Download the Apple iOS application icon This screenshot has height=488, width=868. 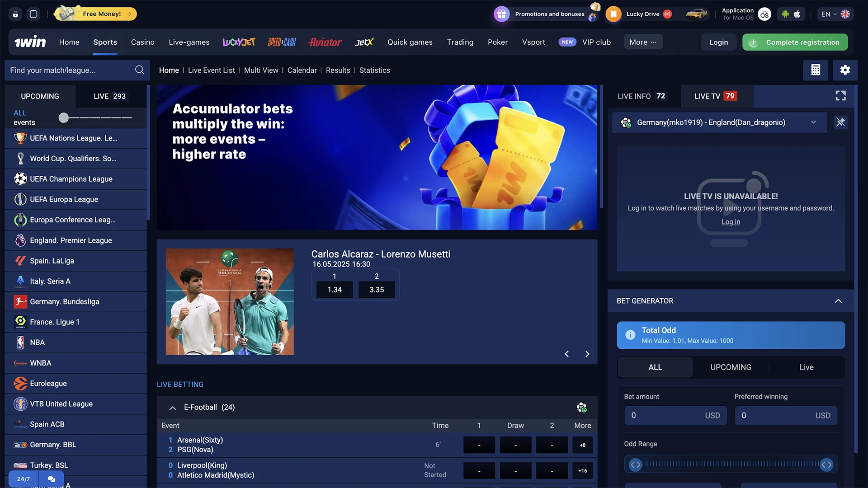[x=797, y=14]
